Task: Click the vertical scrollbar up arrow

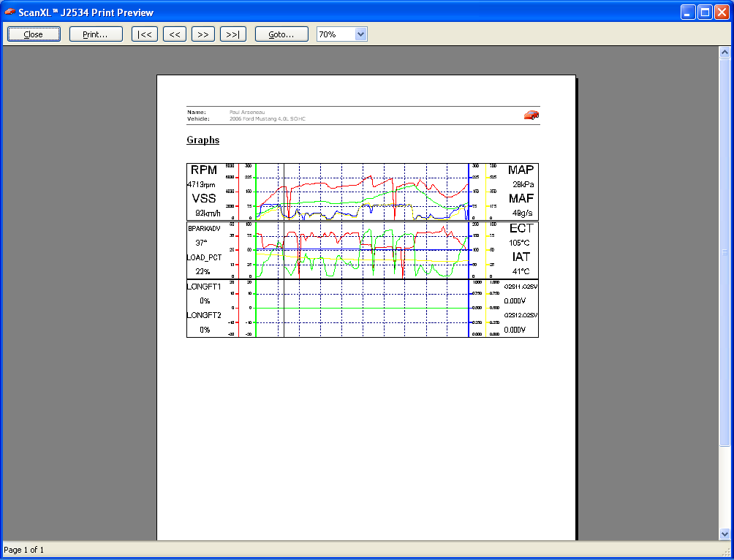Action: [x=724, y=53]
